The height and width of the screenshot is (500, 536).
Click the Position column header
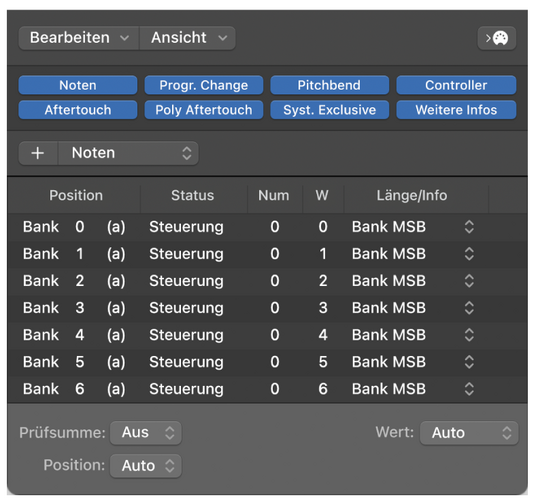[x=76, y=195]
